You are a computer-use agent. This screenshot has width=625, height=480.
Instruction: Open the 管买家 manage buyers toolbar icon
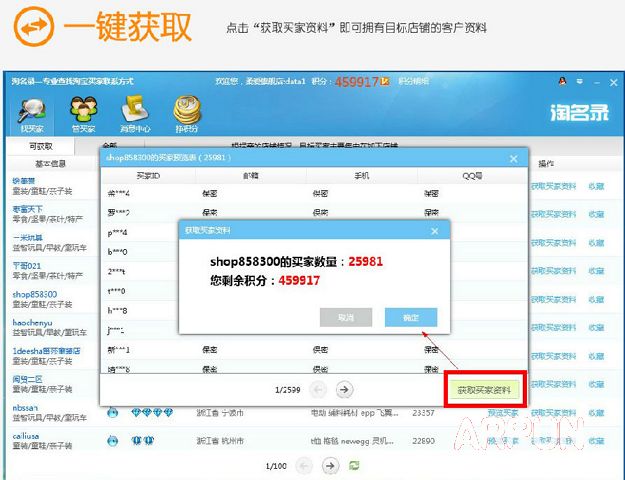click(84, 114)
